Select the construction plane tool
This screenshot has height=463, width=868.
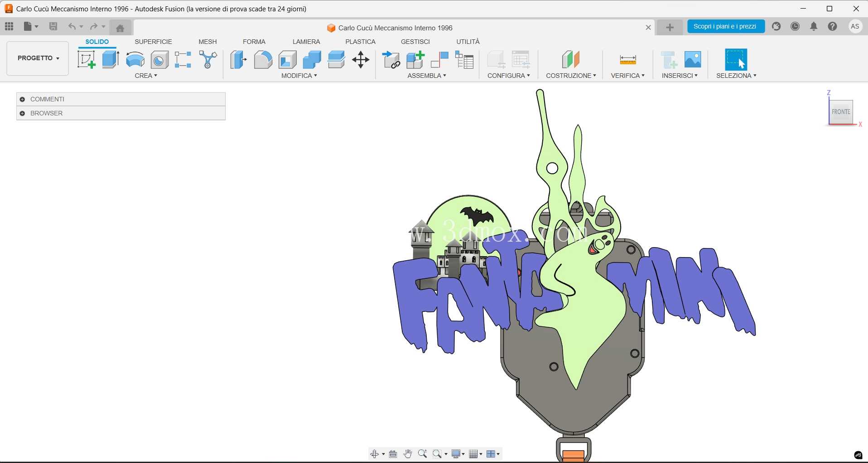(x=571, y=59)
